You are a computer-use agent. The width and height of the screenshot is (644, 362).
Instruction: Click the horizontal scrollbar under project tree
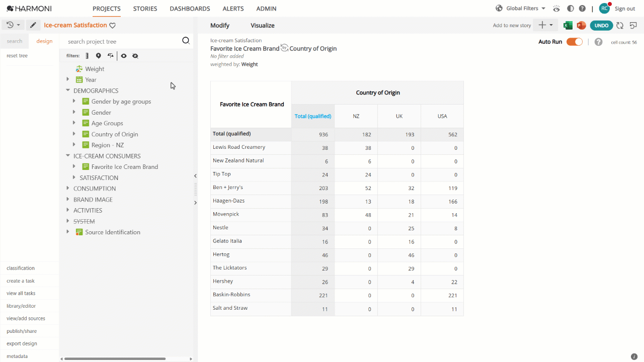(115, 358)
